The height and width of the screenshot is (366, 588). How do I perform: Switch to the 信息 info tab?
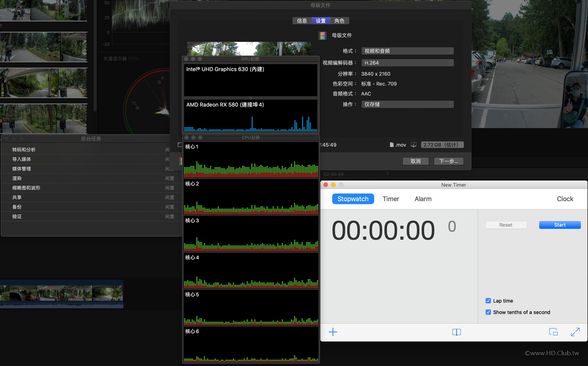pyautogui.click(x=302, y=21)
